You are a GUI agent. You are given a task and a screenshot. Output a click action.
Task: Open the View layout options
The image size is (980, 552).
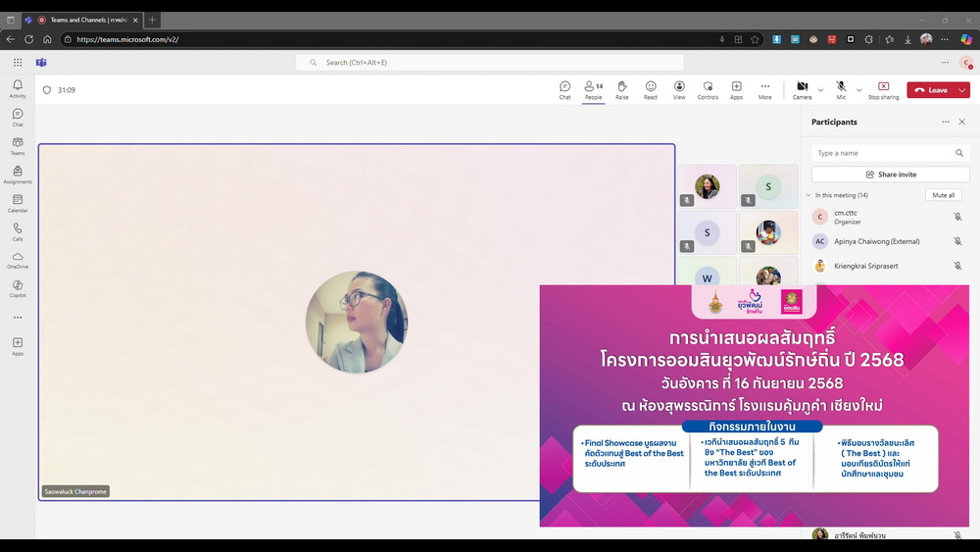coord(679,90)
